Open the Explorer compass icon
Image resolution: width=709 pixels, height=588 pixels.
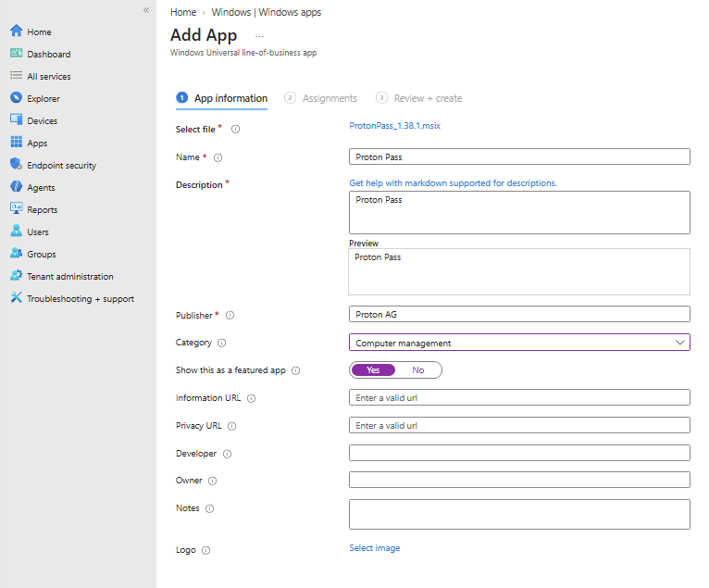tap(17, 98)
